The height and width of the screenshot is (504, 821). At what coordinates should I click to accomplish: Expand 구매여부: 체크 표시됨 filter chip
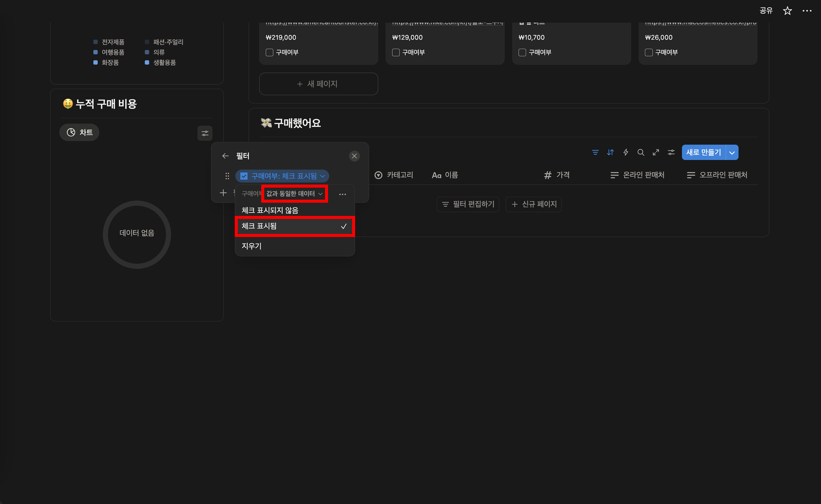pos(282,176)
